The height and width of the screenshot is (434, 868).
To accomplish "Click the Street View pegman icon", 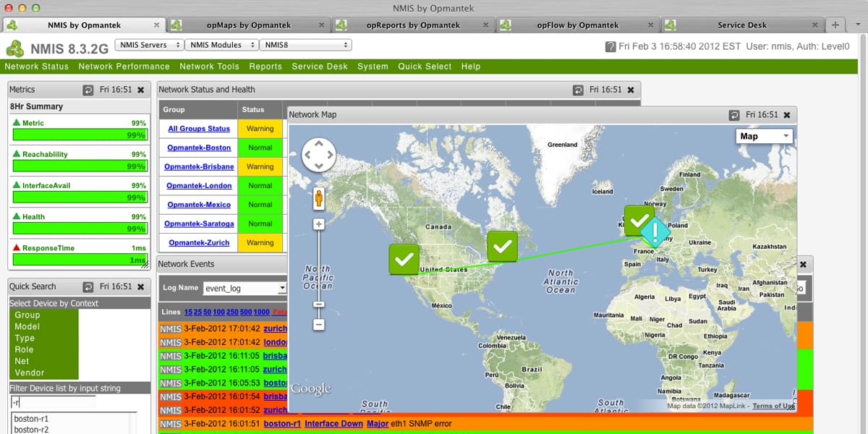I will [x=318, y=197].
